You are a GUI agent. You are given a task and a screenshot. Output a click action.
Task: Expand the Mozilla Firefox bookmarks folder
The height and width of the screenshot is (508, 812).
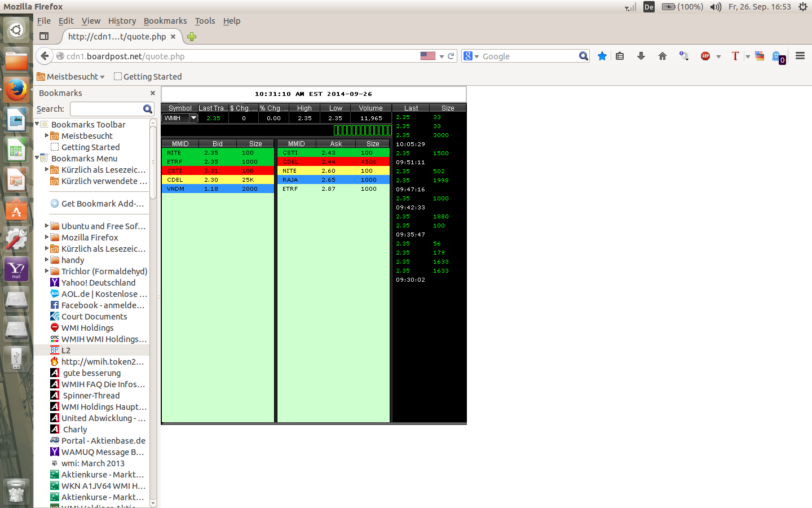[47, 237]
